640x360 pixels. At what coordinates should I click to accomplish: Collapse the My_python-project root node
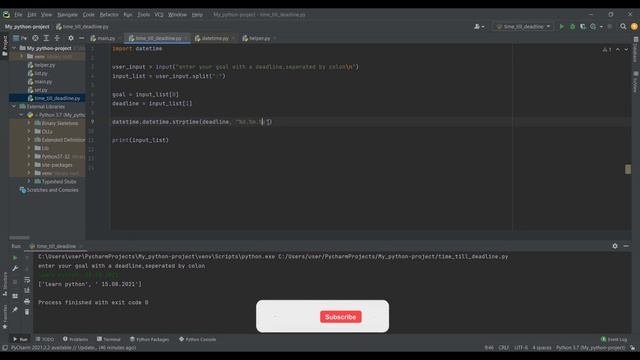[14, 48]
